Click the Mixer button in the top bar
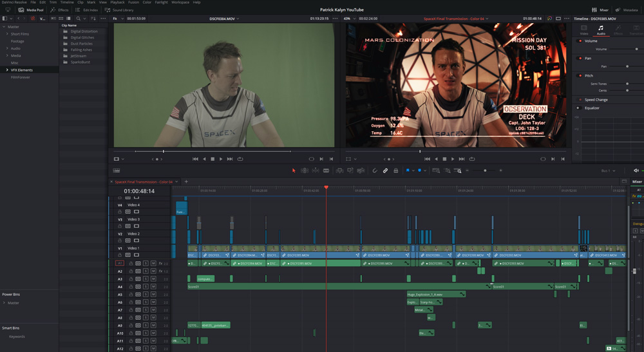 pyautogui.click(x=600, y=10)
